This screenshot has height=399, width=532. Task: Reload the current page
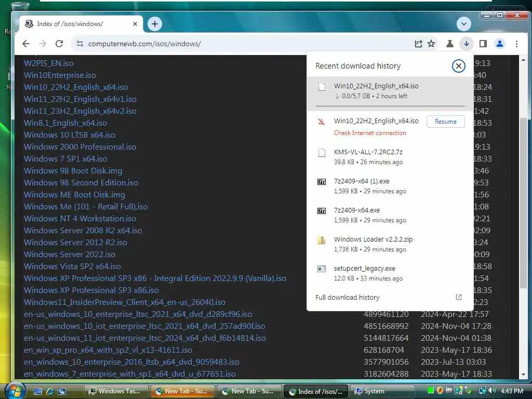pos(59,44)
